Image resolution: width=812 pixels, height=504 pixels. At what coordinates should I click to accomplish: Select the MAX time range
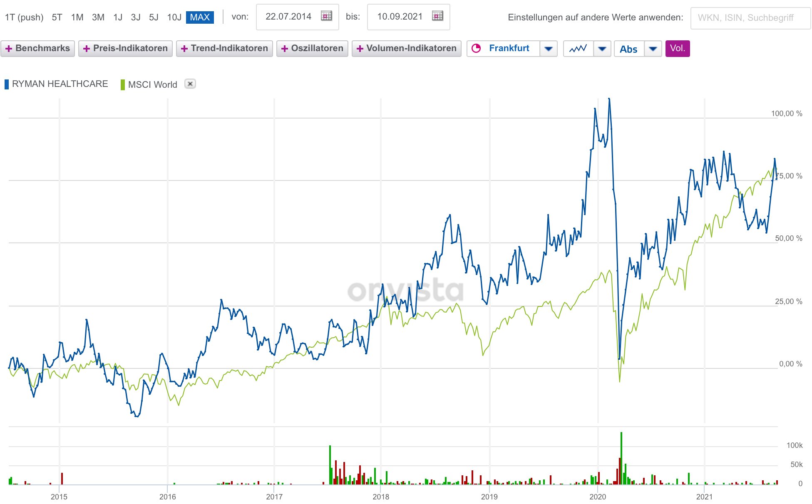[200, 17]
